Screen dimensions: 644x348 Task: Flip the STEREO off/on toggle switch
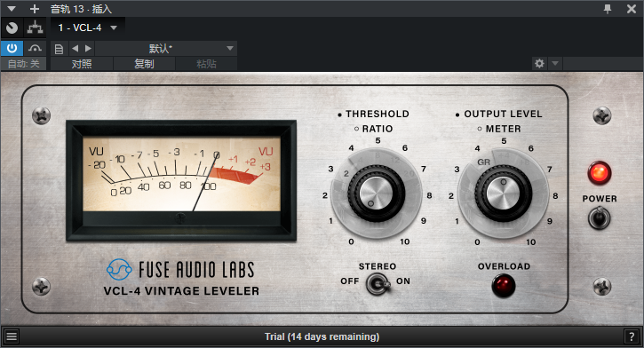coord(378,284)
